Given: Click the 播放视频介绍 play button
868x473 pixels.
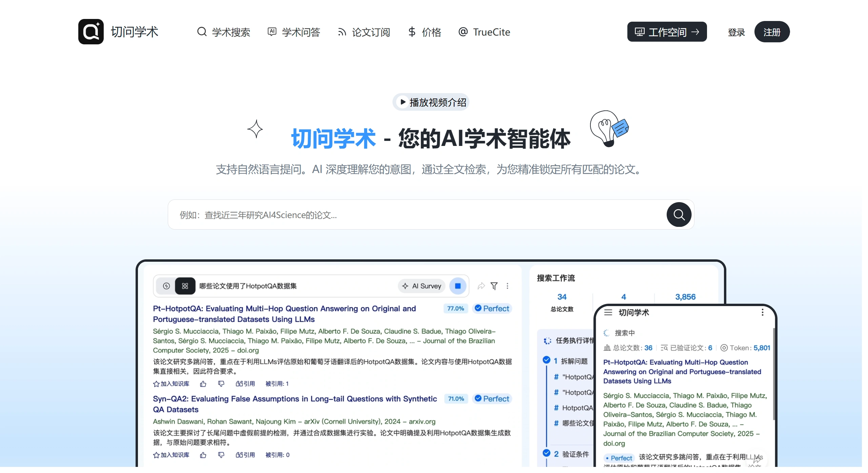Looking at the screenshot, I should click(430, 102).
